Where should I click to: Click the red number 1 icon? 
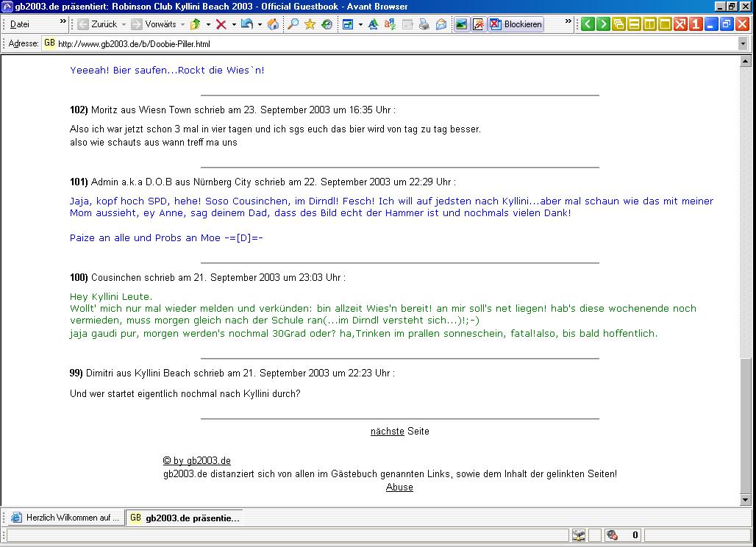coord(695,24)
